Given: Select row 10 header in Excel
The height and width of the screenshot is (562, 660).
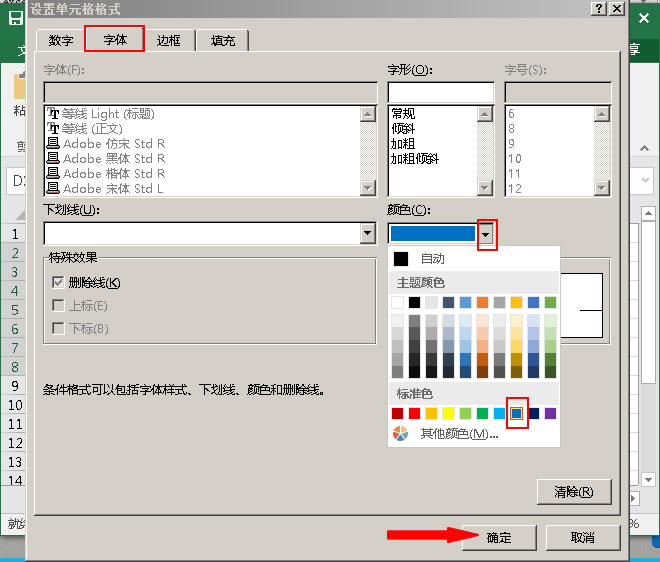Looking at the screenshot, I should 15,405.
